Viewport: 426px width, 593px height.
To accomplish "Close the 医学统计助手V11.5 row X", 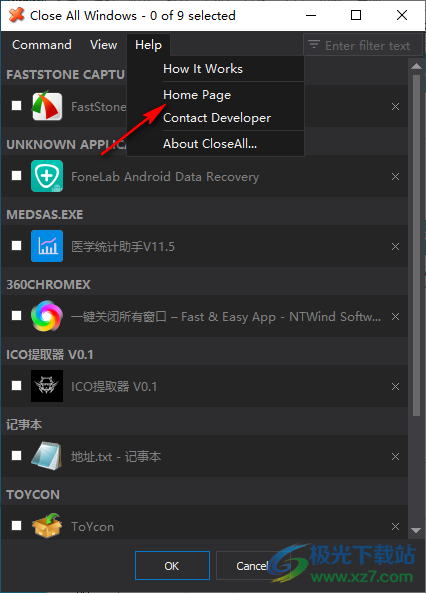I will coord(395,247).
